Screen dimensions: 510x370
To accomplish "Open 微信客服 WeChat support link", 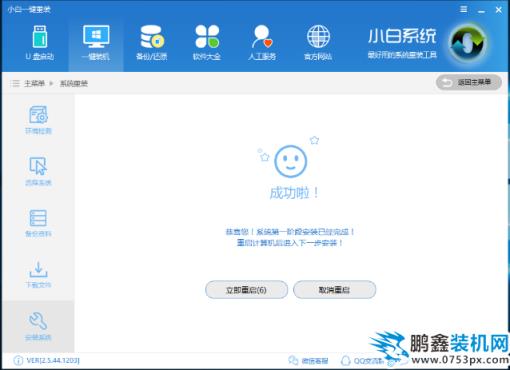I will click(x=308, y=361).
